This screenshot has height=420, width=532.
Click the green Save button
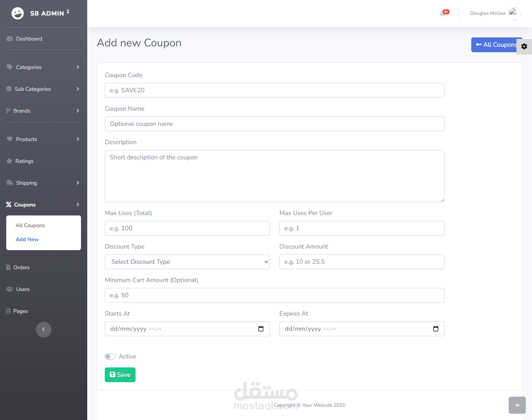click(x=120, y=375)
